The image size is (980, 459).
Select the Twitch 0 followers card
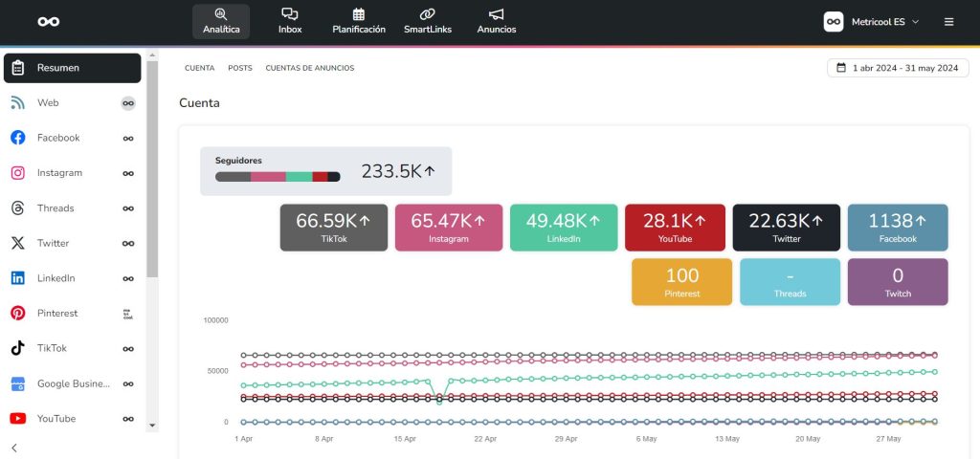pyautogui.click(x=898, y=282)
